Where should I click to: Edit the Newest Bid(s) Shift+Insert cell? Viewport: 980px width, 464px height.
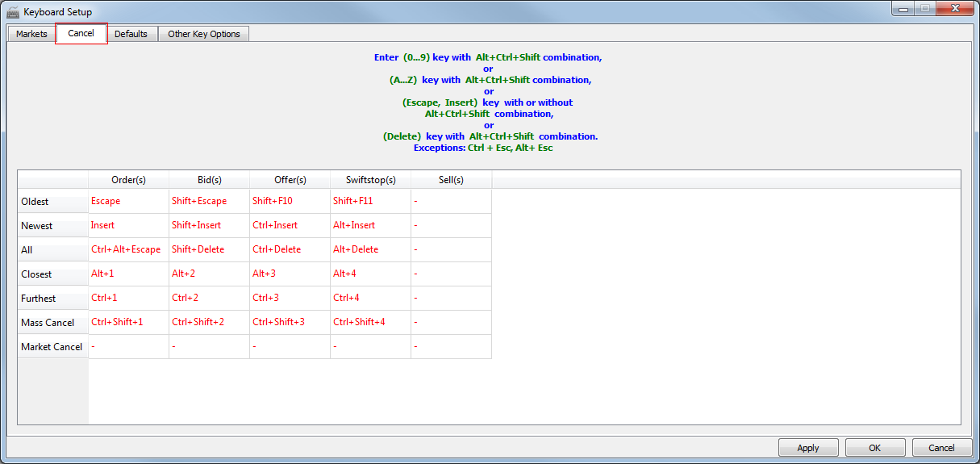[x=209, y=225]
